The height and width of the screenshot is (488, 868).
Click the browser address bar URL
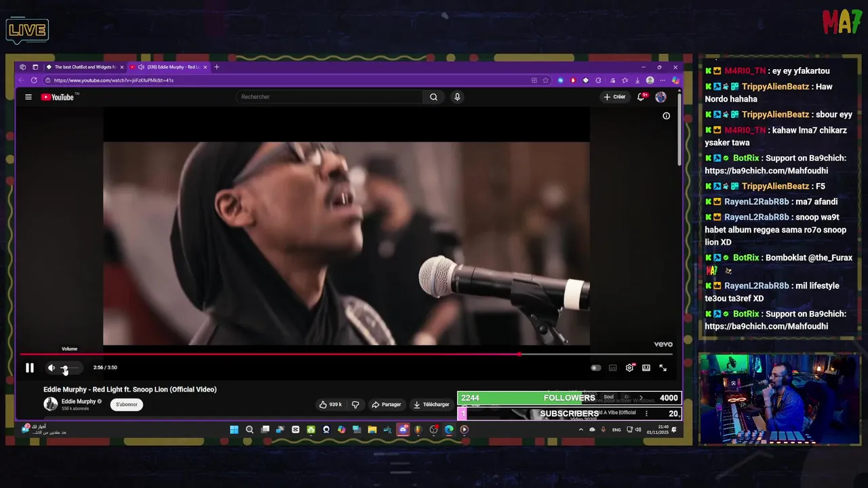click(114, 80)
